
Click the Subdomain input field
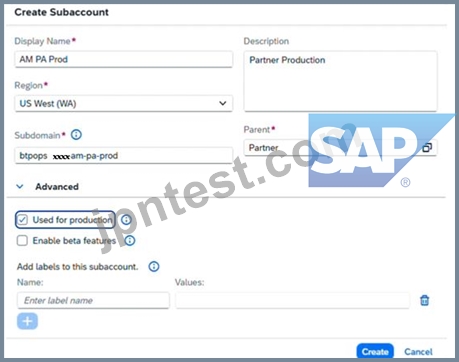123,156
